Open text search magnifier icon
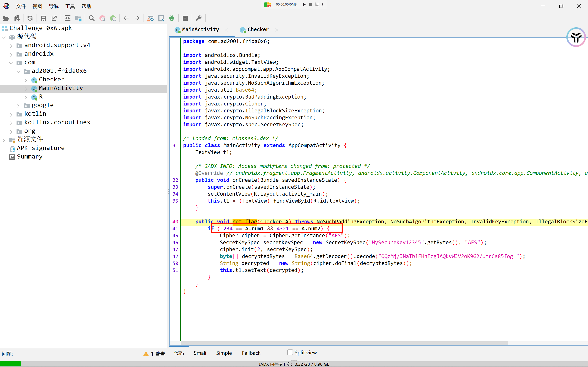This screenshot has width=588, height=367. coord(91,18)
